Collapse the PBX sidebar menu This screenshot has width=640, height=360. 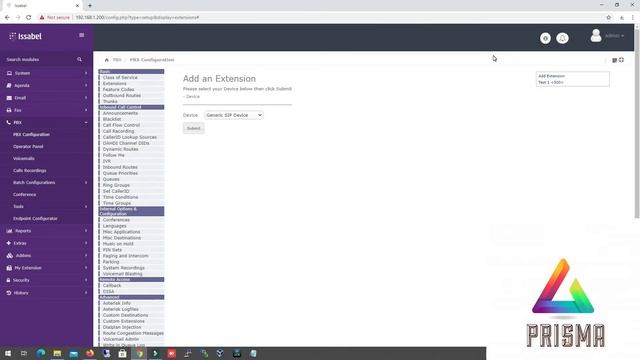(47, 122)
